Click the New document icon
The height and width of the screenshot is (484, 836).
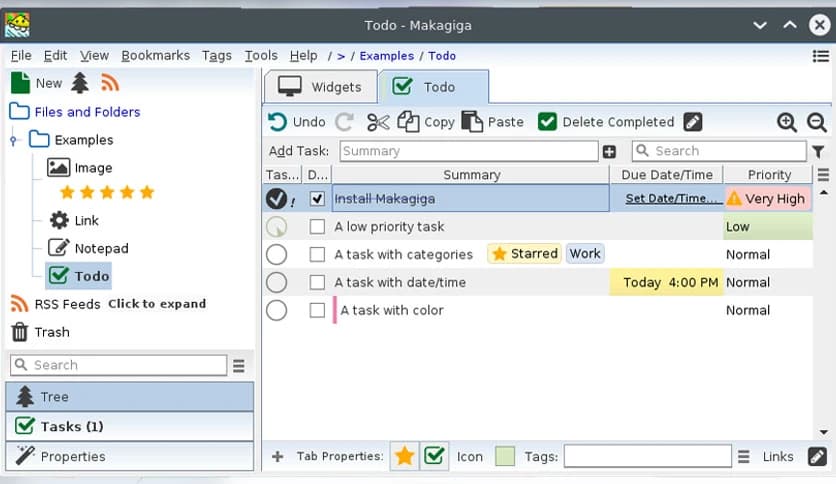(20, 83)
